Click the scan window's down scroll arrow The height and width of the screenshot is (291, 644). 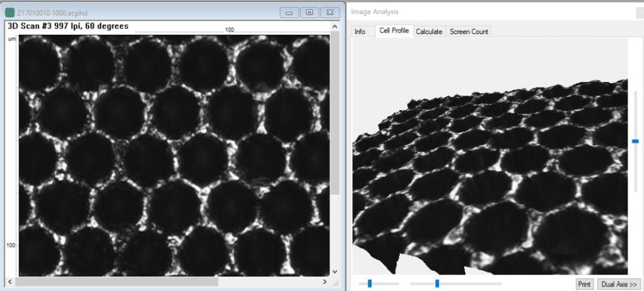(335, 271)
